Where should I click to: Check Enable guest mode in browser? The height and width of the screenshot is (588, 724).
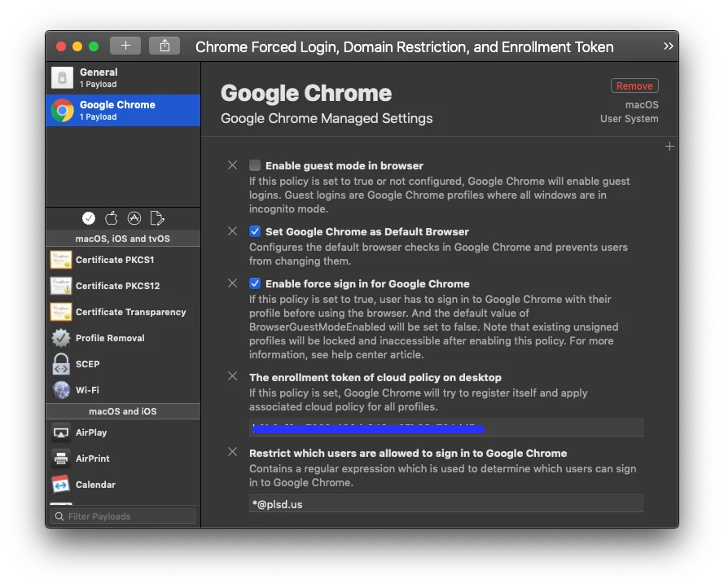(255, 165)
